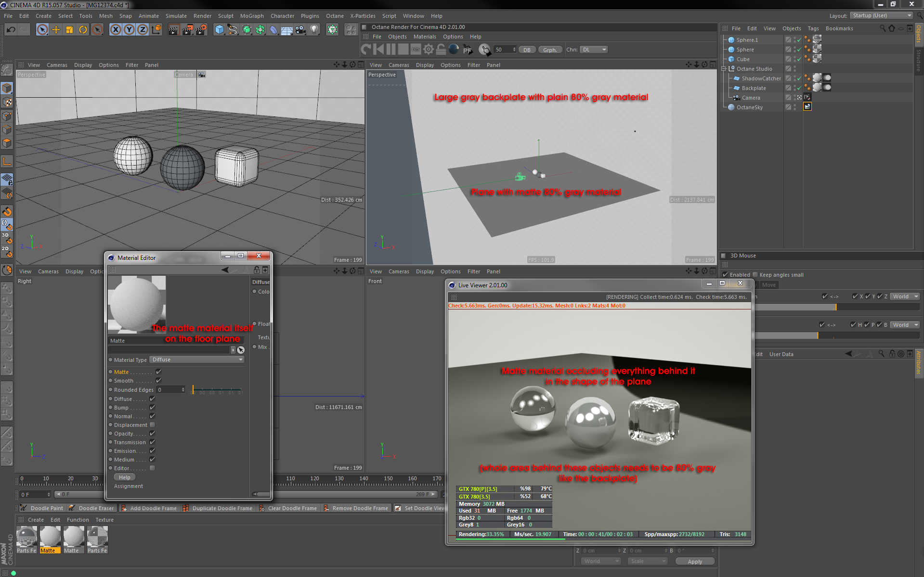The height and width of the screenshot is (577, 924).
Task: Open Edit Render Settings clapperboard with gear
Action: coord(201,30)
